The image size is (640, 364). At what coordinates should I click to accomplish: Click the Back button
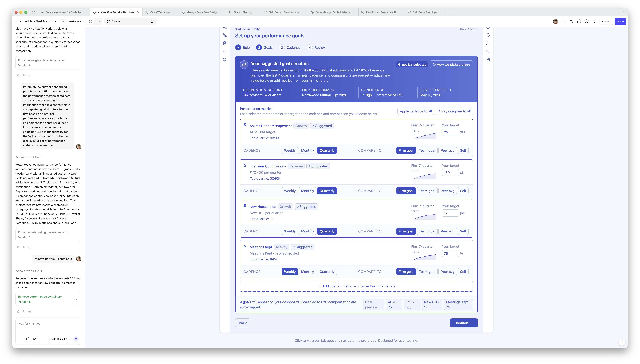(242, 323)
